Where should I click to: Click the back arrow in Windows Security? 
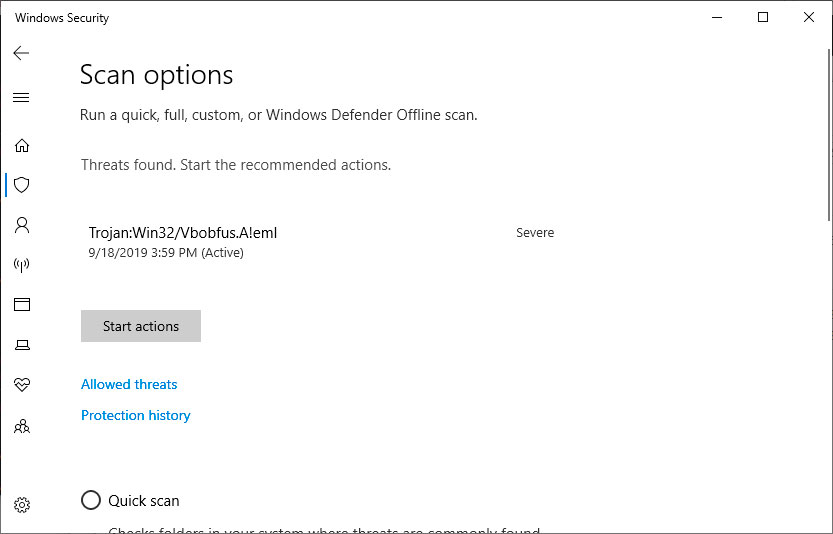[x=21, y=53]
